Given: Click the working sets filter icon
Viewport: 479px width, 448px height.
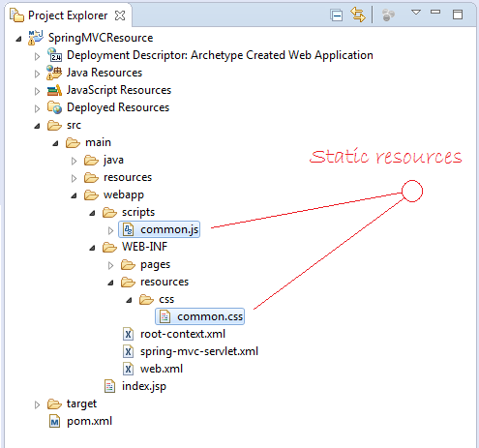Looking at the screenshot, I should tap(388, 15).
